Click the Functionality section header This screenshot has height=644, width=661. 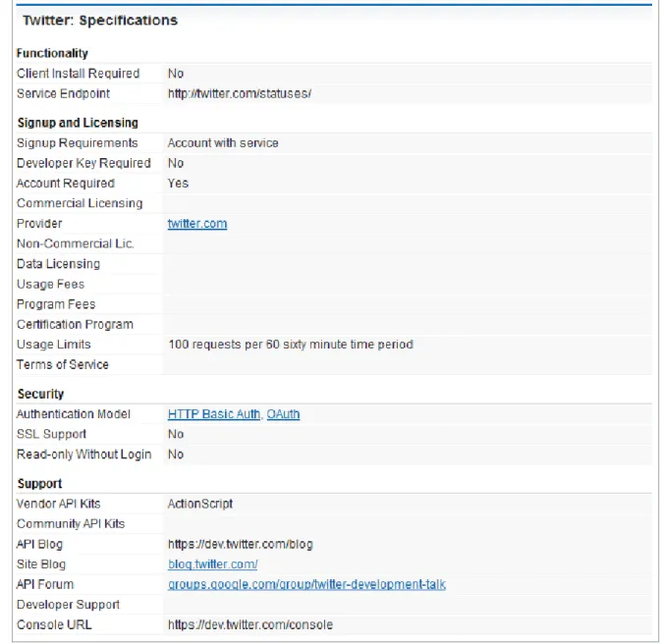click(x=52, y=53)
